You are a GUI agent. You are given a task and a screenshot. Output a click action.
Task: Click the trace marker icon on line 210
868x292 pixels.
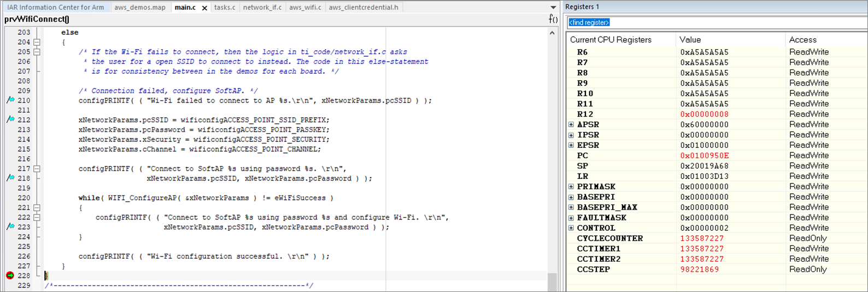click(10, 100)
